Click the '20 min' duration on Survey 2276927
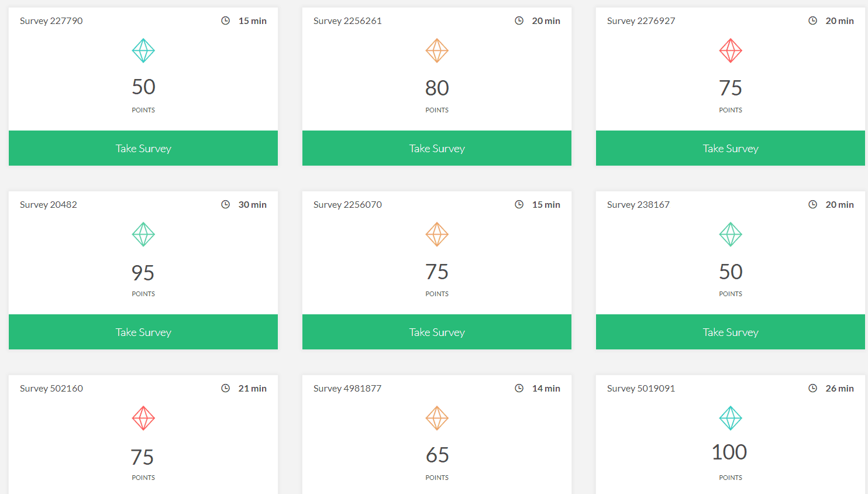868x494 pixels. [x=840, y=20]
